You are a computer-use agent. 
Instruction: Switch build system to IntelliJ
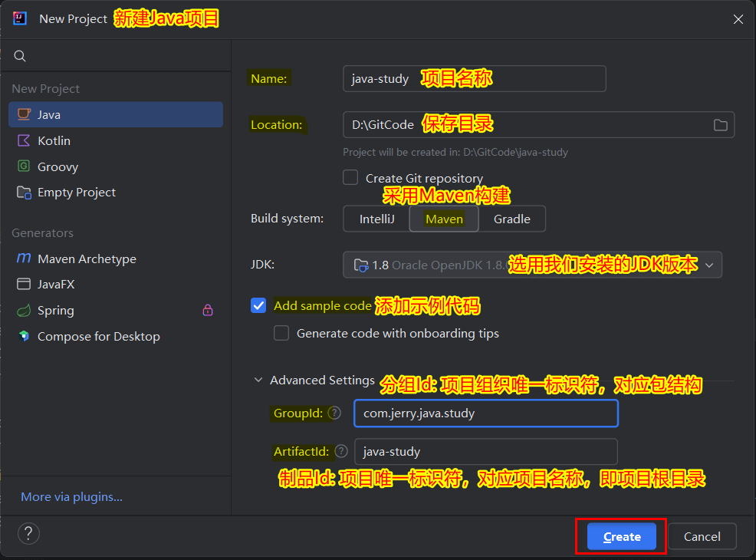pos(376,219)
